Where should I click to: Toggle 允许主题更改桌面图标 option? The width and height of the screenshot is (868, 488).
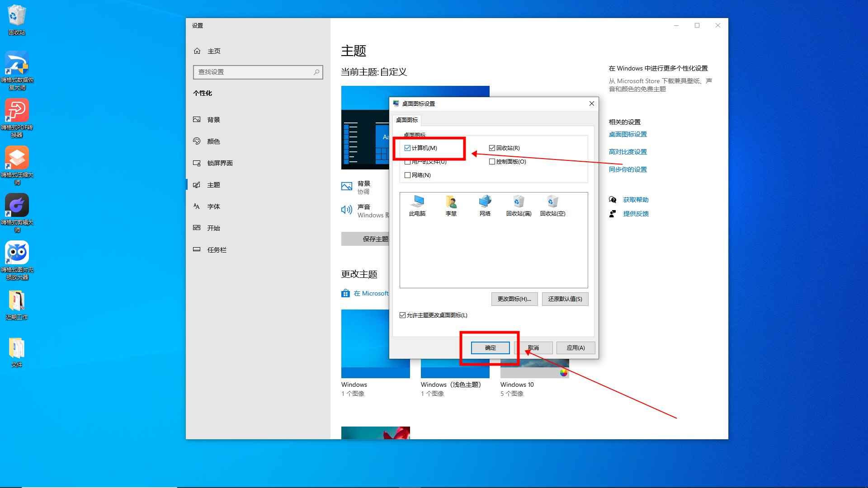tap(402, 315)
